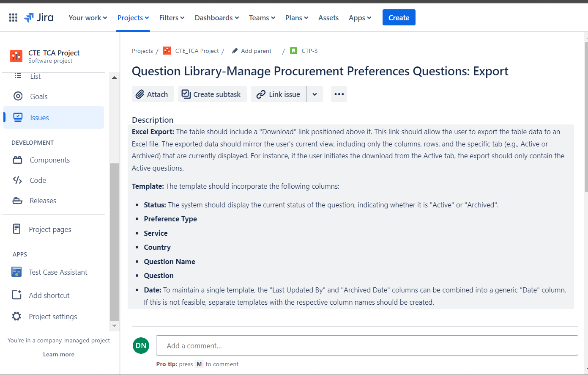Click the Jira logo

pos(39,17)
